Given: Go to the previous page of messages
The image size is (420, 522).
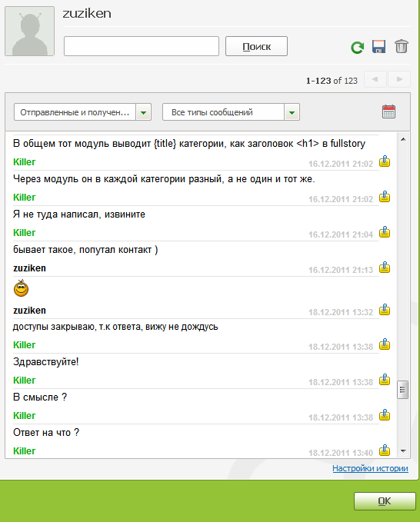Looking at the screenshot, I should click(x=375, y=79).
